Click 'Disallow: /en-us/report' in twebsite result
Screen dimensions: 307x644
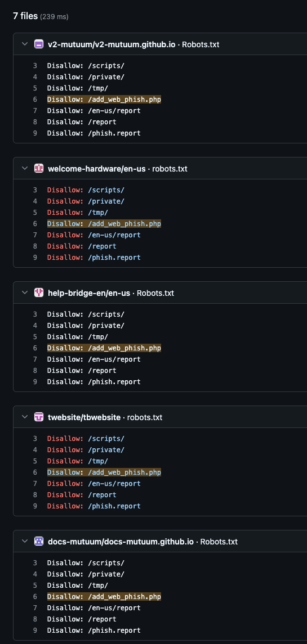(94, 484)
